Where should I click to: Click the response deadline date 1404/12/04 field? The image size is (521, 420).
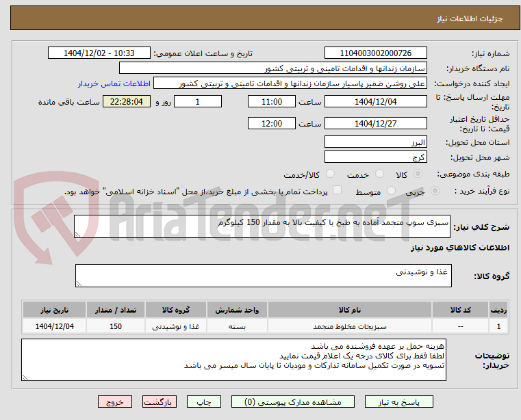375,102
